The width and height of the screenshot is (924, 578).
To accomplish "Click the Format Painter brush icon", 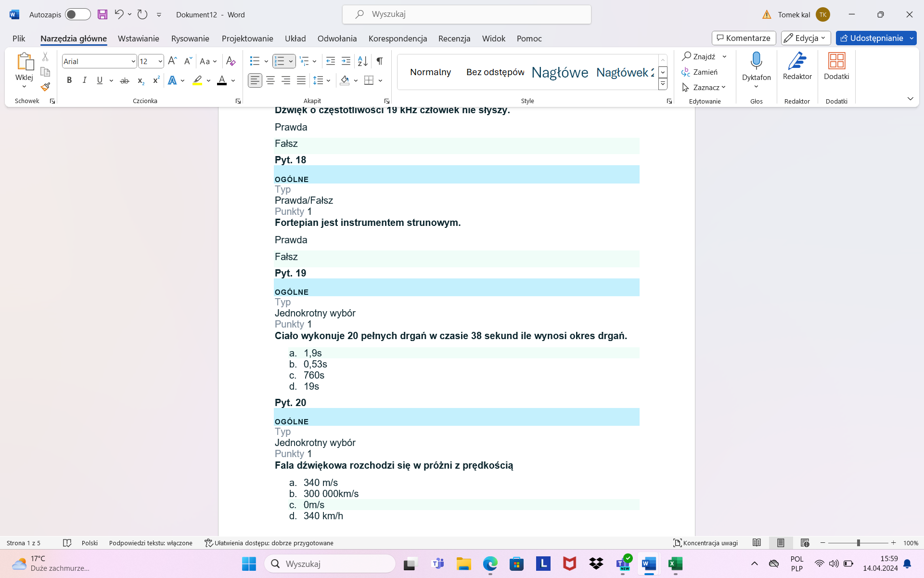I will [x=45, y=87].
